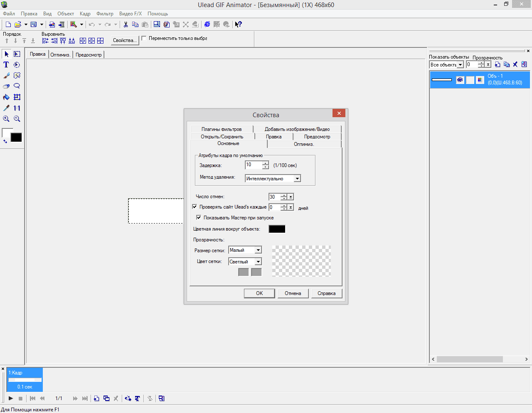Image resolution: width=532 pixels, height=413 pixels.
Task: Click the browser preview icon
Action: (207, 25)
